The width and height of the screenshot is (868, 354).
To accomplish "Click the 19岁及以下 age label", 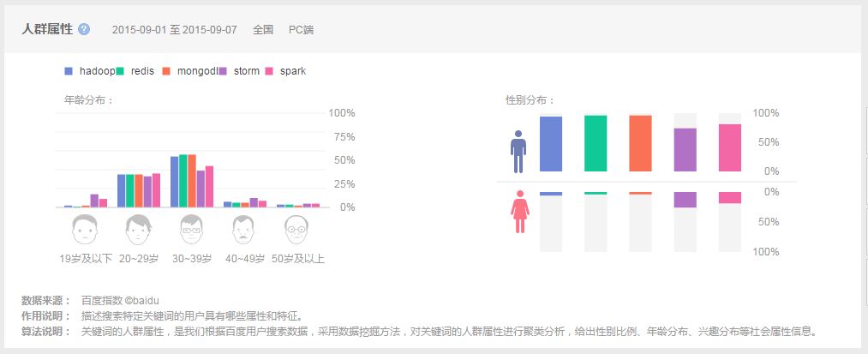I will tap(86, 259).
